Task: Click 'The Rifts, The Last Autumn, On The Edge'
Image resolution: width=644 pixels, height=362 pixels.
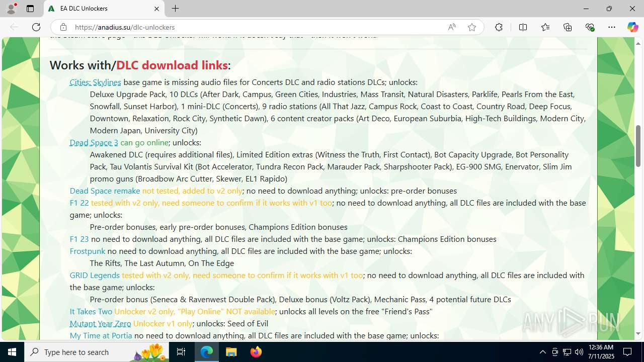Action: (162, 263)
